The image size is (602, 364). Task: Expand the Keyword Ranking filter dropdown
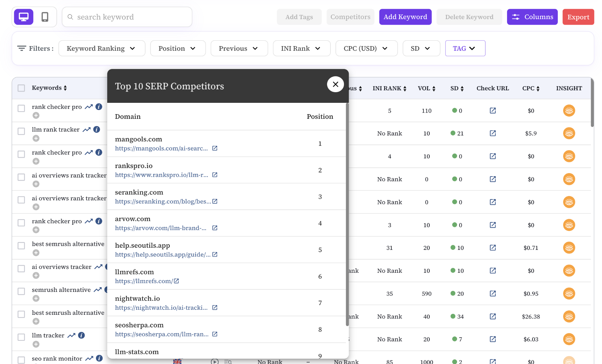(x=102, y=48)
